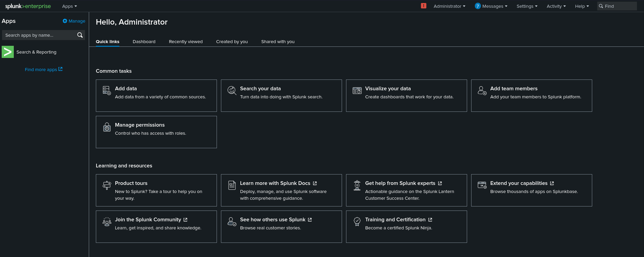This screenshot has width=644, height=257.
Task: Open the Settings dropdown menu
Action: (527, 6)
